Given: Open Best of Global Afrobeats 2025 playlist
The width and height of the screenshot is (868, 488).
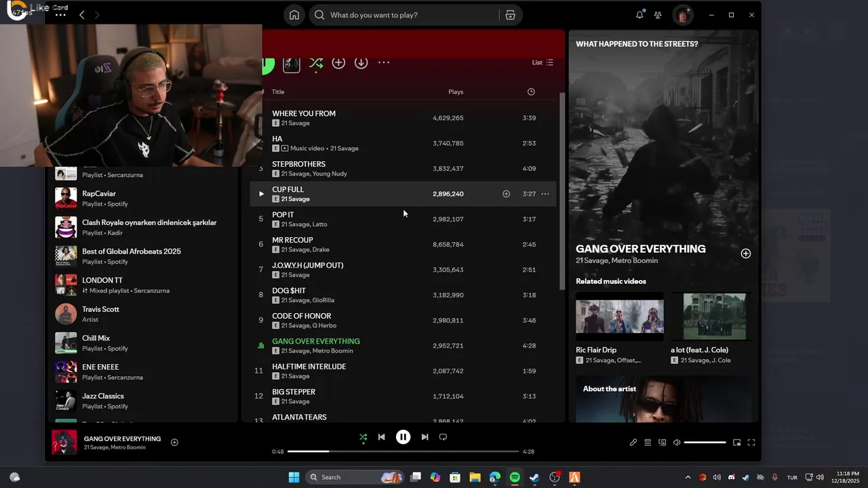Looking at the screenshot, I should coord(142,256).
